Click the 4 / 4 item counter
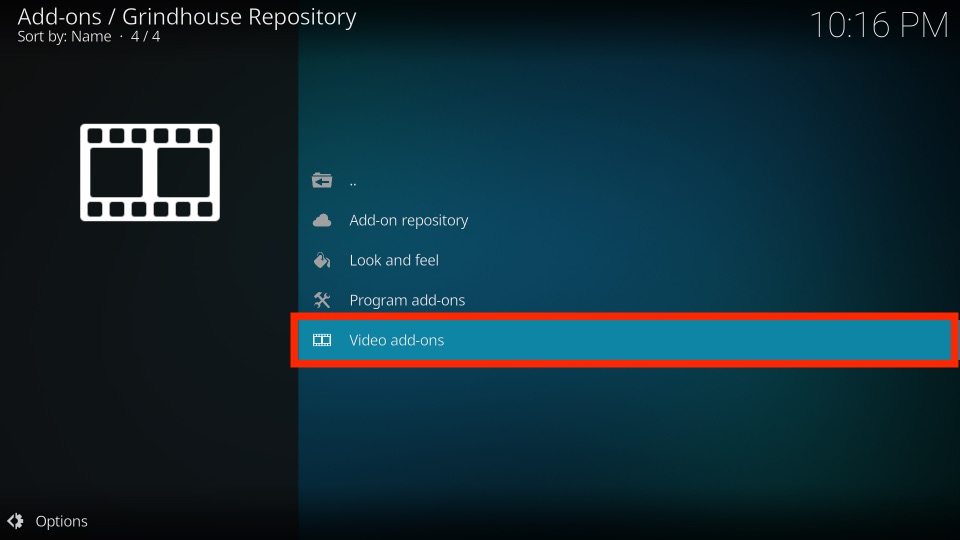This screenshot has height=540, width=960. pyautogui.click(x=145, y=37)
